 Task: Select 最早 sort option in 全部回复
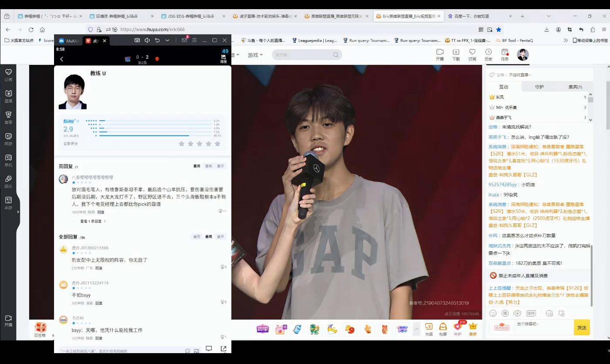[220, 237]
